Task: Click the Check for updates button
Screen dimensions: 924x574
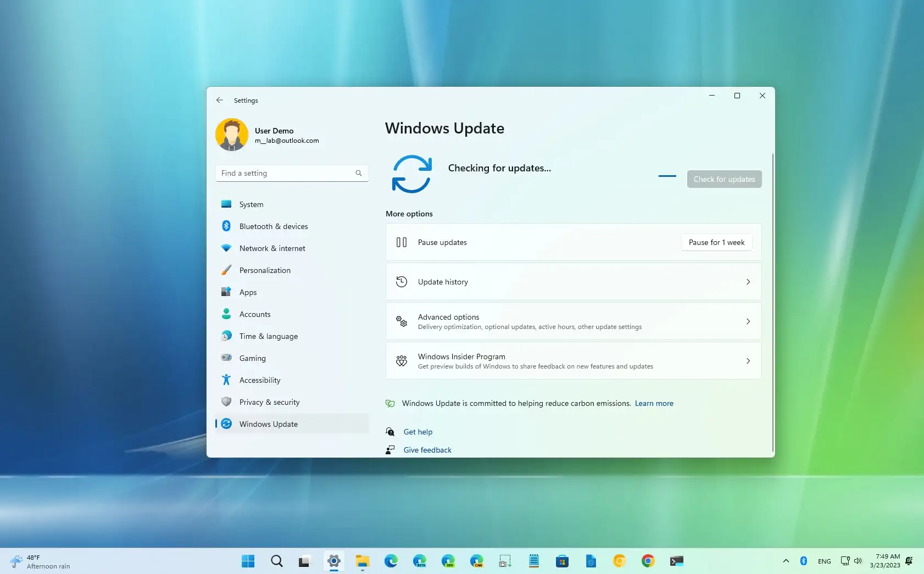Action: (x=725, y=179)
